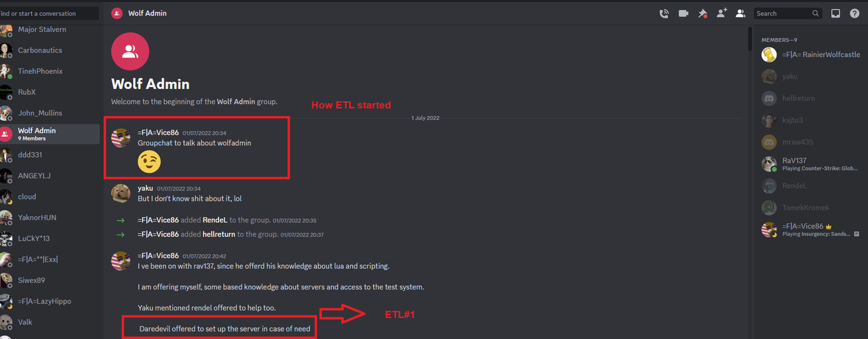Start a voice call in Wolf Admin
868x339 pixels.
tap(664, 13)
